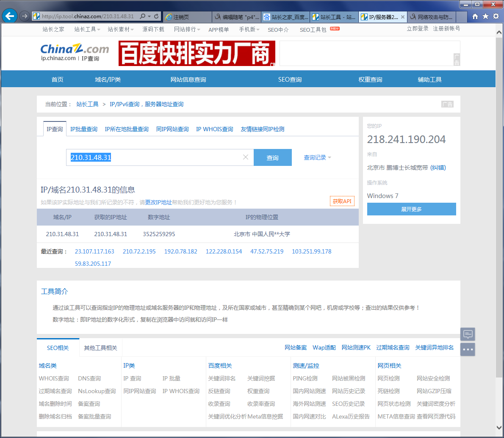This screenshot has height=438, width=504.
Task: Click 站长工具 in the breadcrumb
Action: pos(87,104)
